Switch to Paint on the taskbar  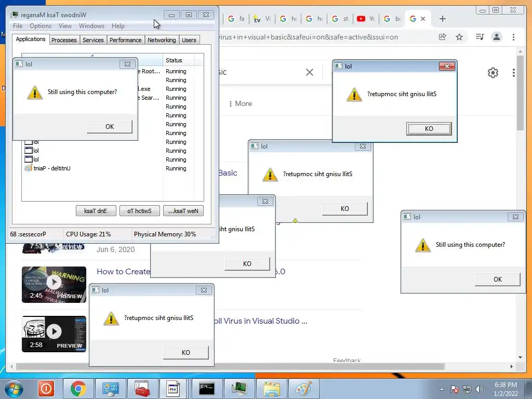coord(303,389)
